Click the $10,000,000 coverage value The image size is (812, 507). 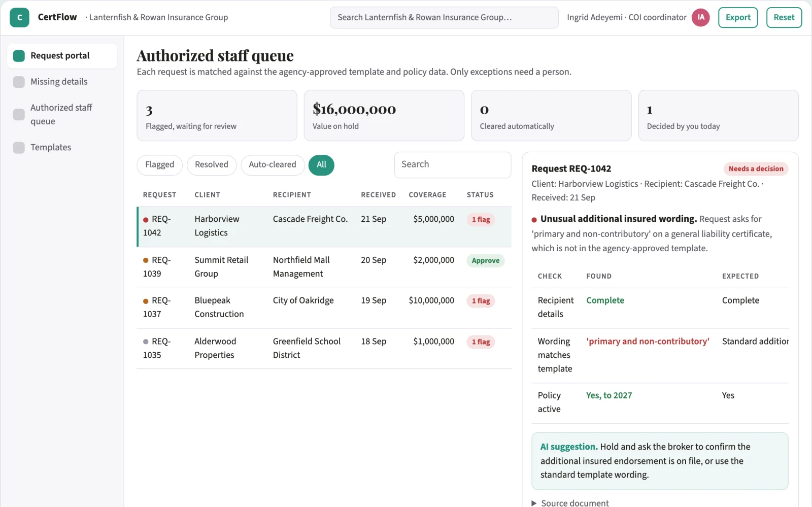431,300
